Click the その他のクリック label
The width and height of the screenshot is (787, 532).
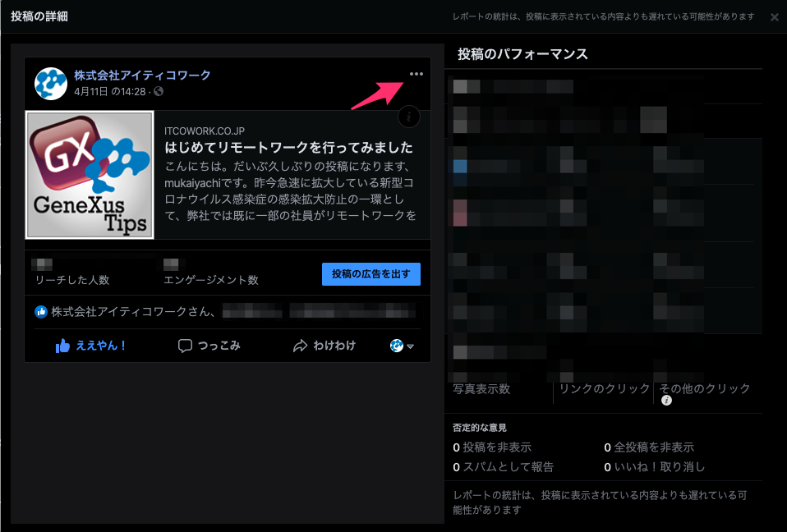(x=705, y=388)
